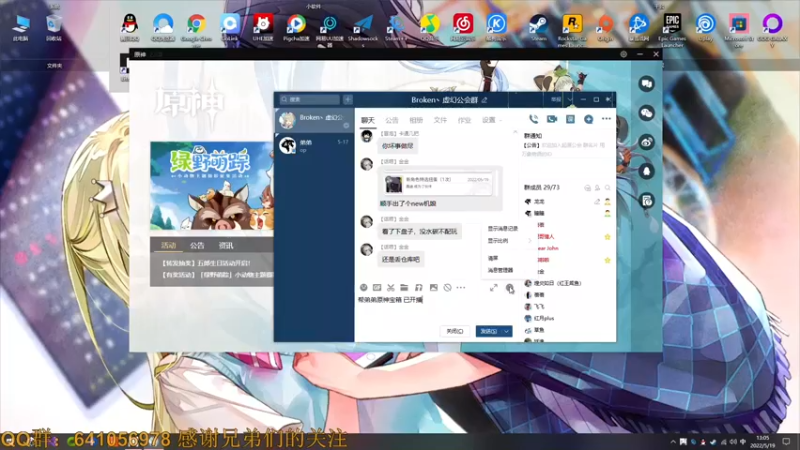The image size is (800, 450).
Task: Click the message history clock icon
Action: [x=509, y=288]
